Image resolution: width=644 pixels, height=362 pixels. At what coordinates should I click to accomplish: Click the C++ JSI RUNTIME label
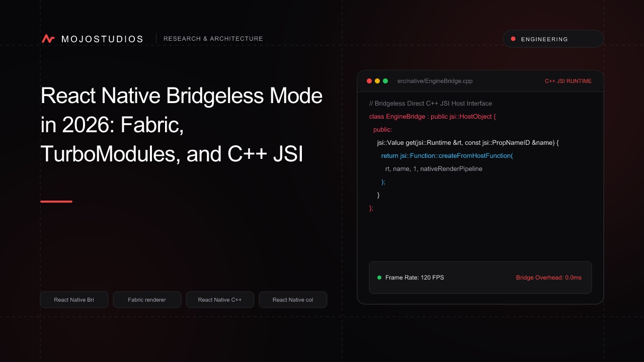pos(568,81)
